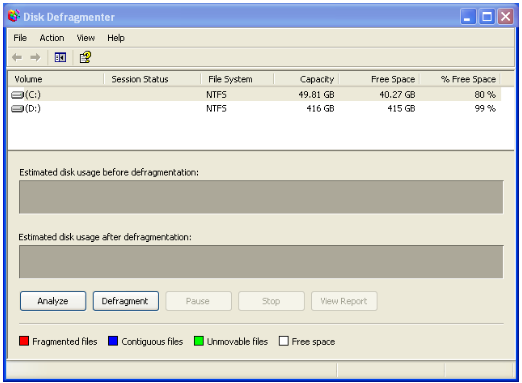Click NTFS in the D: row
Viewport: 522px width, 383px height.
[216, 109]
